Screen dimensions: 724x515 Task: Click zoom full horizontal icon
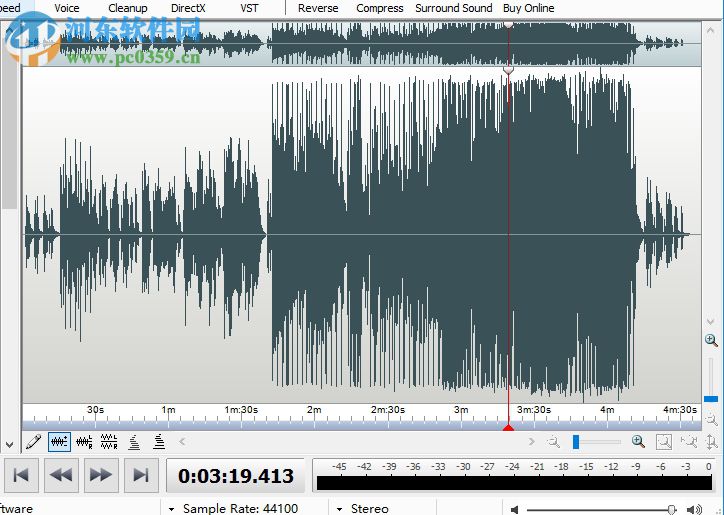[689, 442]
